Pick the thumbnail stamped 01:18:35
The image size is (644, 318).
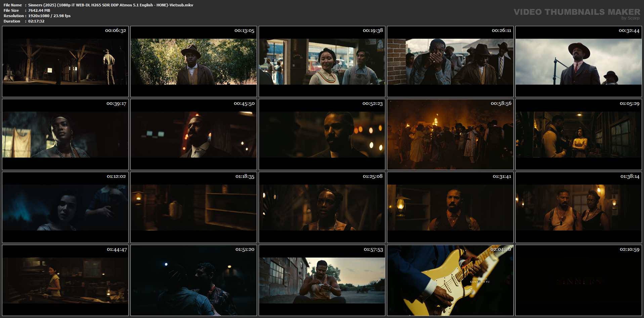click(x=194, y=207)
